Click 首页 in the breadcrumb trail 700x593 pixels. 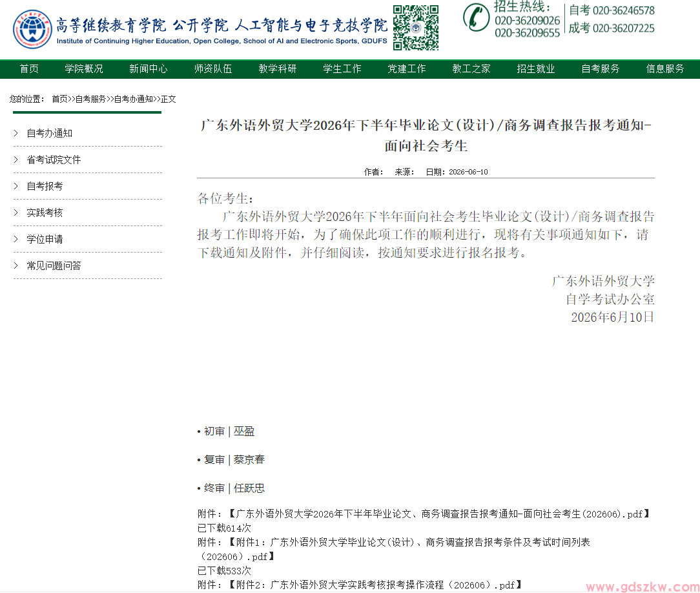tap(59, 99)
